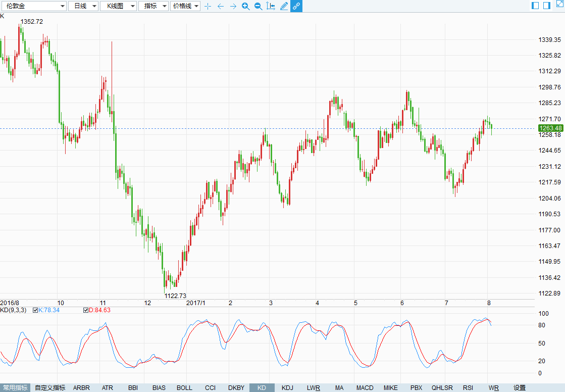Open the 自定义指标 custom indicators
Screen dimensions: 565x392
tap(49, 387)
